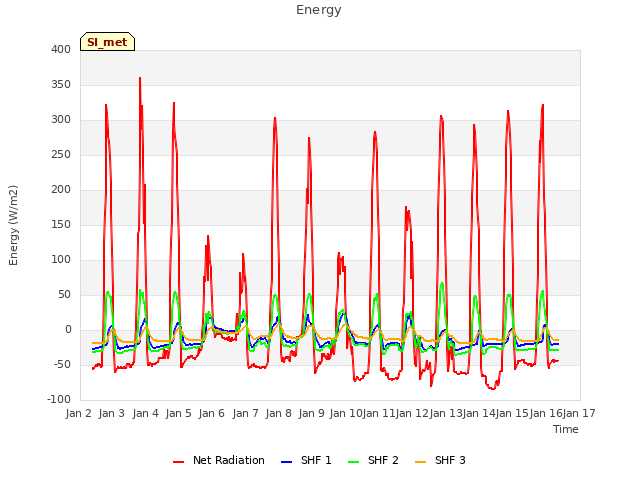Select SHF 1 legend entry

(306, 460)
